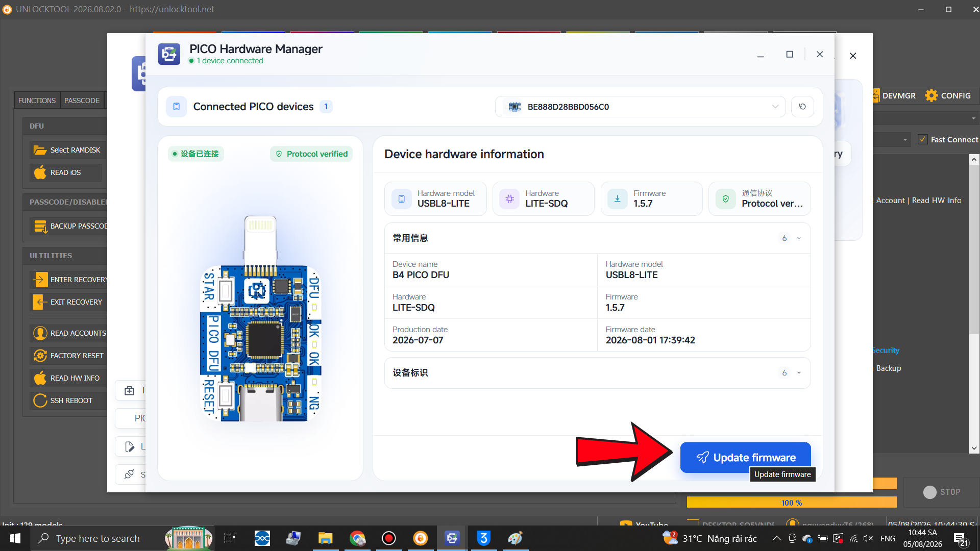The image size is (980, 551).
Task: Click the PICO Hardware Manager taskbar icon
Action: click(x=452, y=538)
